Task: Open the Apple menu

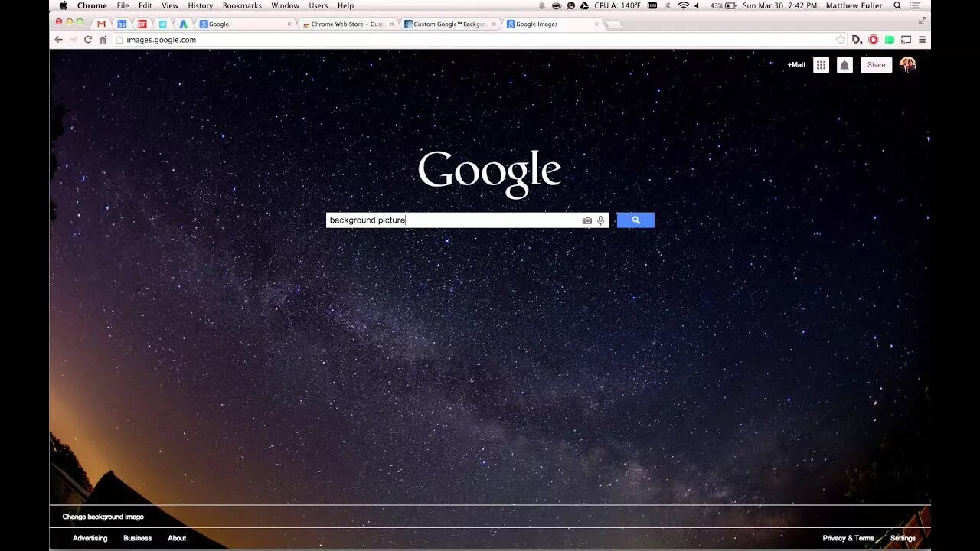Action: click(64, 5)
